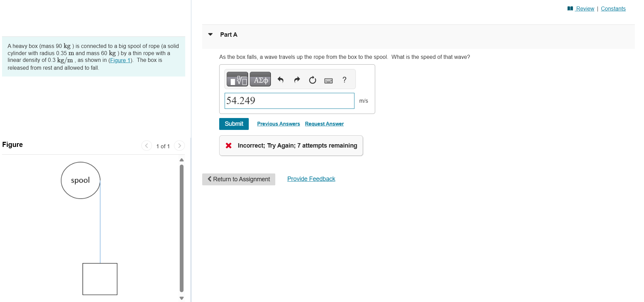This screenshot has width=644, height=302.
Task: Go to the previous figure
Action: [x=146, y=146]
